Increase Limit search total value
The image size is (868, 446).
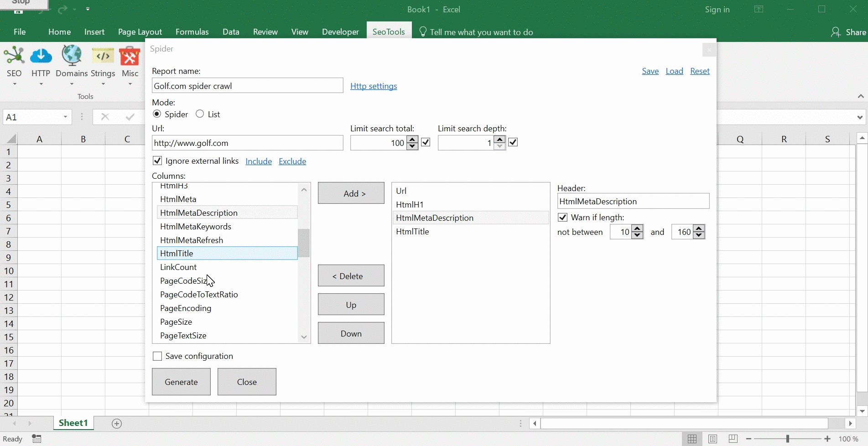[412, 140]
